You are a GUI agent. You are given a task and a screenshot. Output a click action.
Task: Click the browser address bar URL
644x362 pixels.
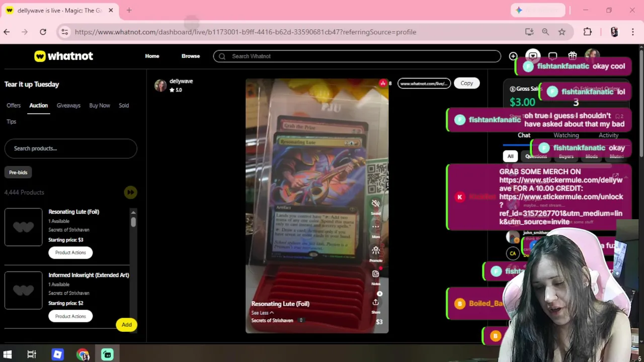(x=246, y=32)
